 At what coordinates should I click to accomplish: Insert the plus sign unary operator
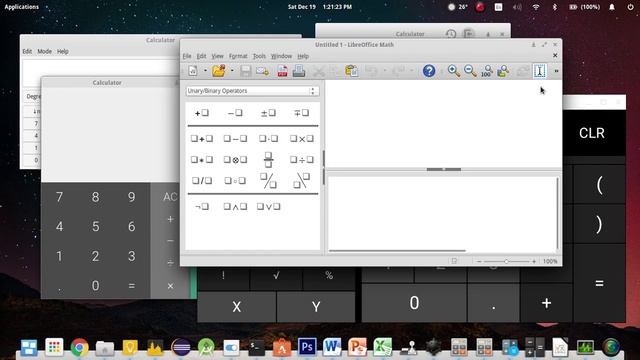click(202, 113)
